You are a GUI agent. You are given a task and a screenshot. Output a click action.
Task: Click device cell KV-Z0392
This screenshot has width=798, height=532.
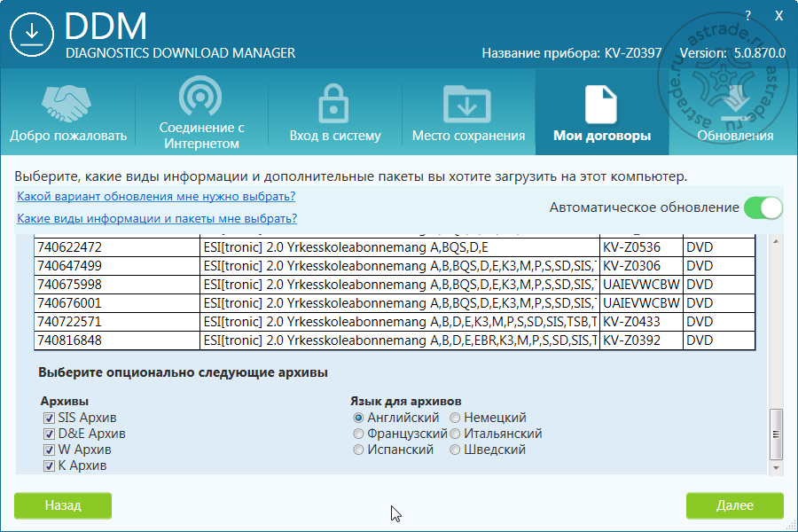[641, 340]
